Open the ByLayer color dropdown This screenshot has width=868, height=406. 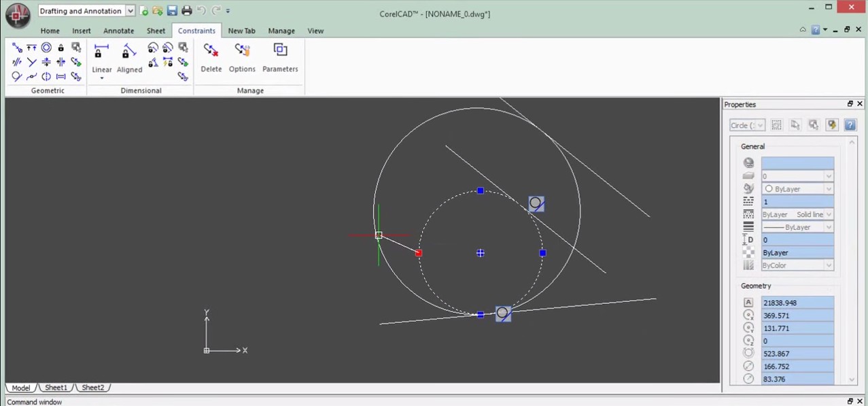click(829, 188)
